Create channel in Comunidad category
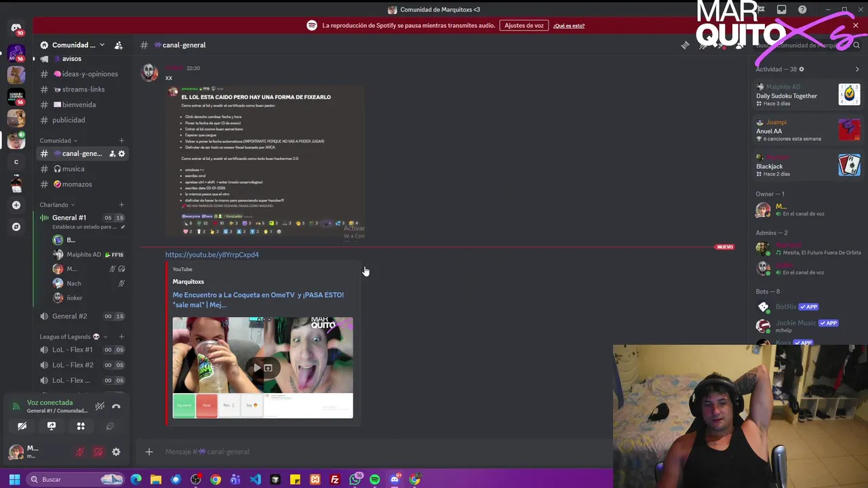The height and width of the screenshot is (488, 868). click(x=121, y=141)
